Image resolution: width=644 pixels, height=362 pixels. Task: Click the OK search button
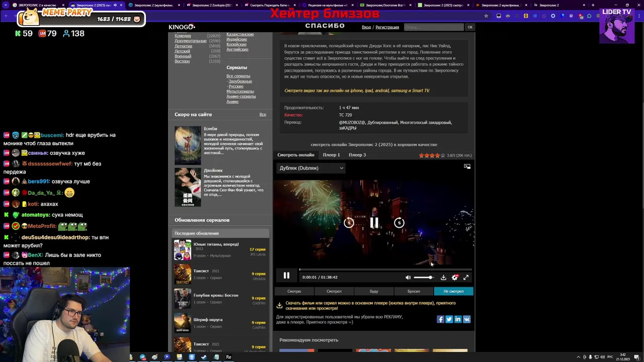click(470, 27)
